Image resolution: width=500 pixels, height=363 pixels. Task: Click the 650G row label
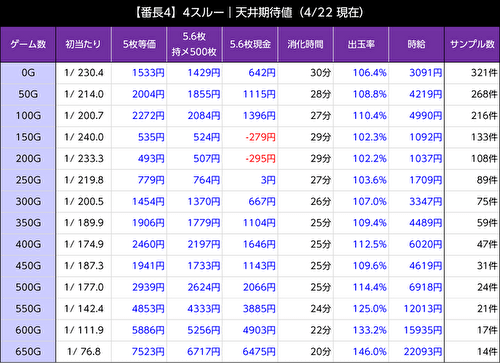pos(28,352)
